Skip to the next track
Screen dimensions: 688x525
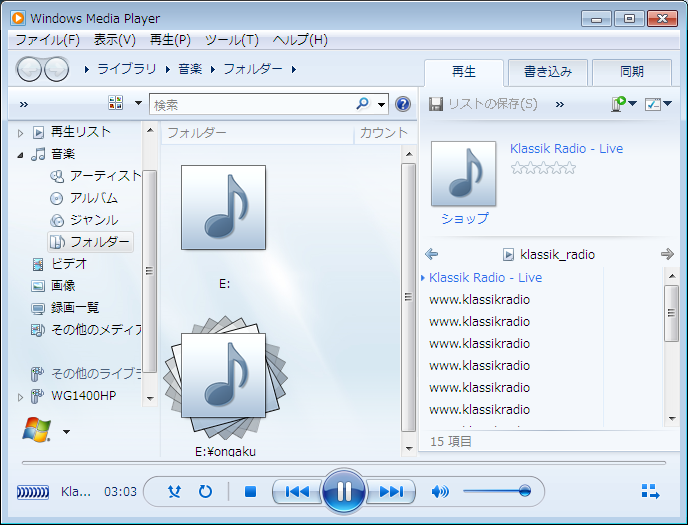point(391,491)
